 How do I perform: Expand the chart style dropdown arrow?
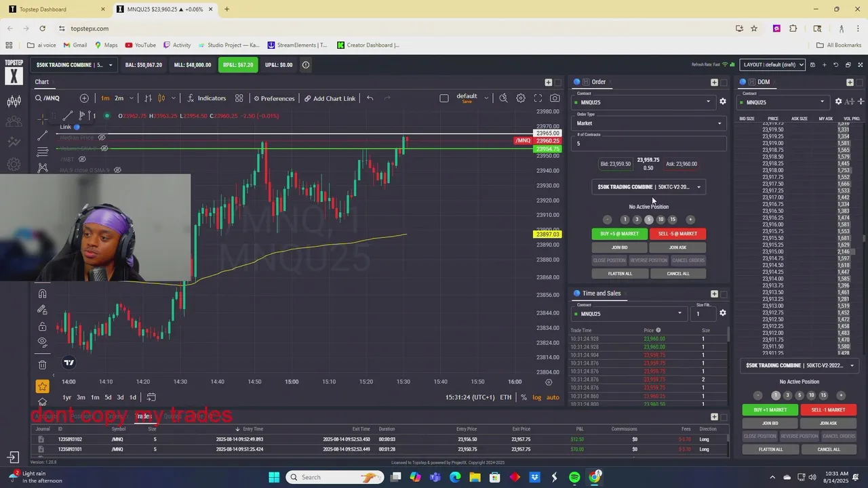tap(173, 98)
